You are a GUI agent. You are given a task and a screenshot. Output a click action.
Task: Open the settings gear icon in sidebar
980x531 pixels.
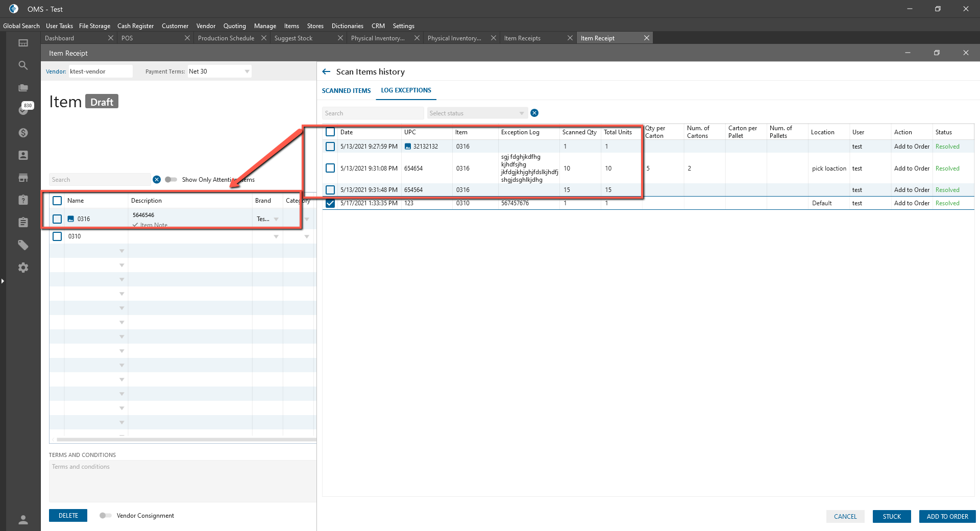coord(23,268)
